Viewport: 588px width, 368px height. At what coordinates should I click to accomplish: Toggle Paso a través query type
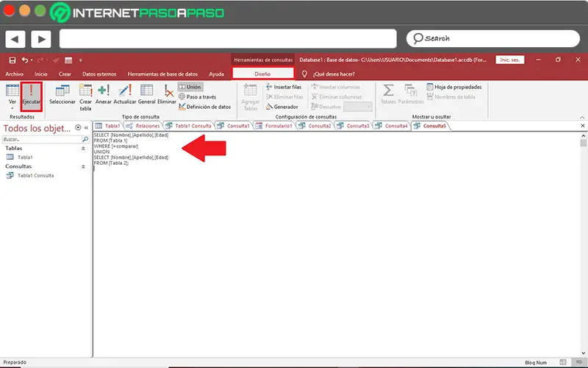(197, 96)
